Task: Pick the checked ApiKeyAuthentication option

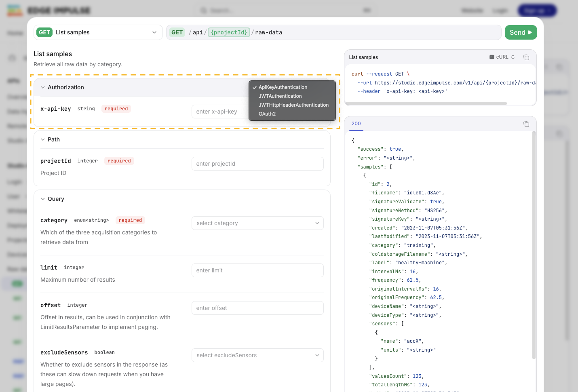Action: [x=283, y=87]
